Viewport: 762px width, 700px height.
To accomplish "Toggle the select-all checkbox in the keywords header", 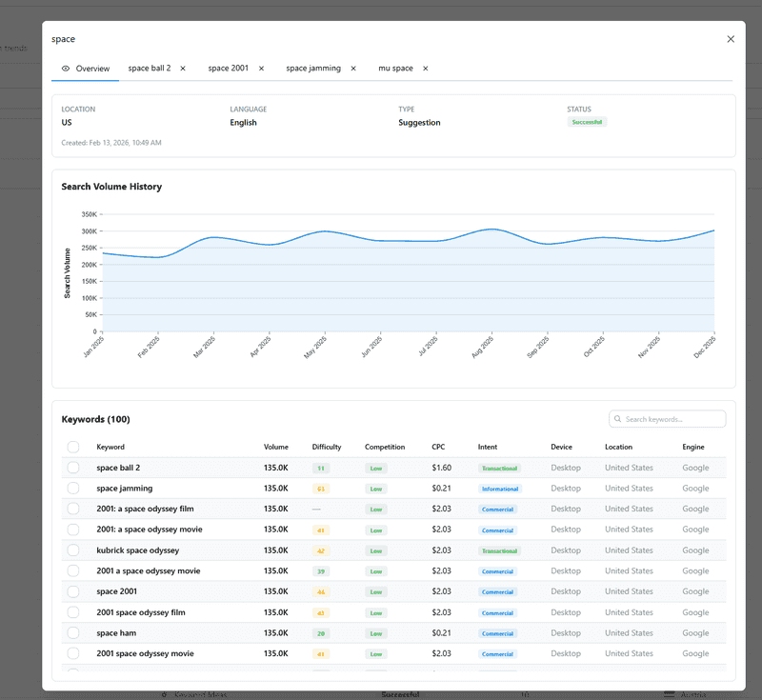I will (72, 447).
